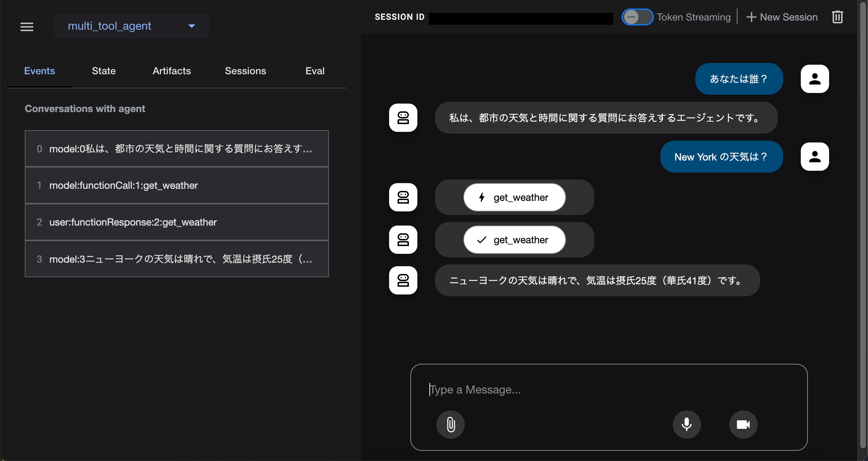This screenshot has height=461, width=868.
Task: Open the hamburger navigation menu
Action: (x=27, y=27)
